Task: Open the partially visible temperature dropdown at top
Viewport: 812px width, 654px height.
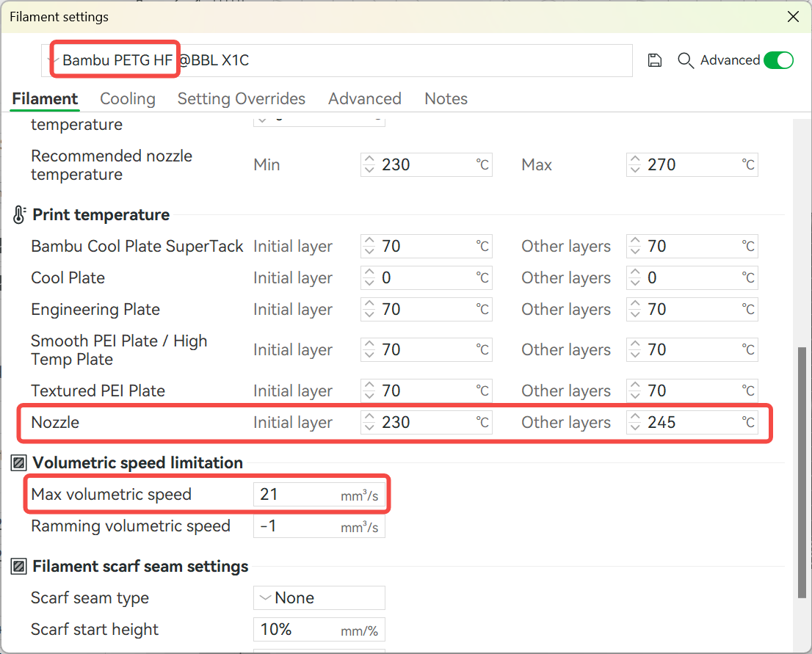Action: tap(319, 121)
